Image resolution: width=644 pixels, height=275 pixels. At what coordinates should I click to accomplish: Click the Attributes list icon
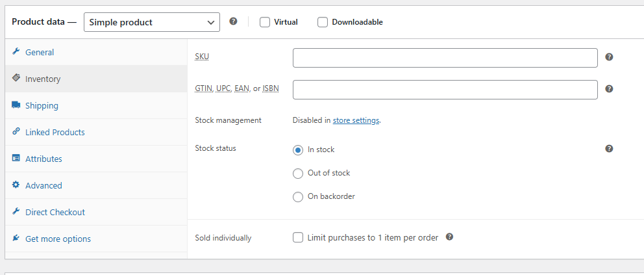pos(16,159)
